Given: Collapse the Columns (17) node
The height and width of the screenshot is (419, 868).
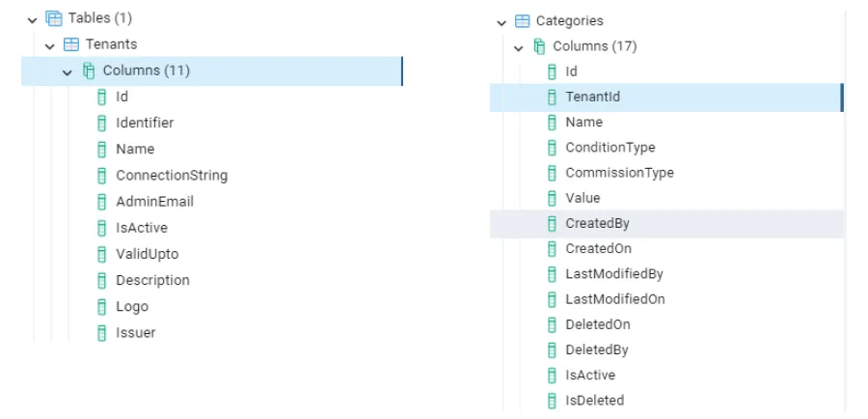Looking at the screenshot, I should coord(518,46).
